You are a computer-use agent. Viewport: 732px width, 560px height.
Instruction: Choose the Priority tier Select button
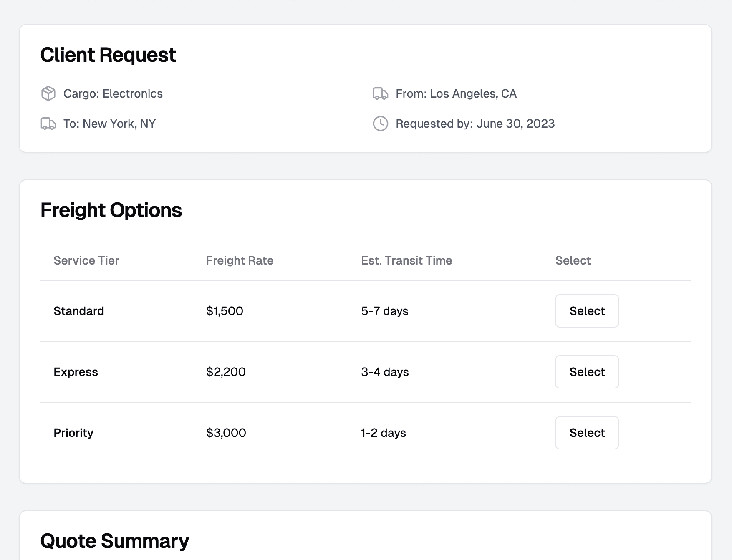pos(587,433)
